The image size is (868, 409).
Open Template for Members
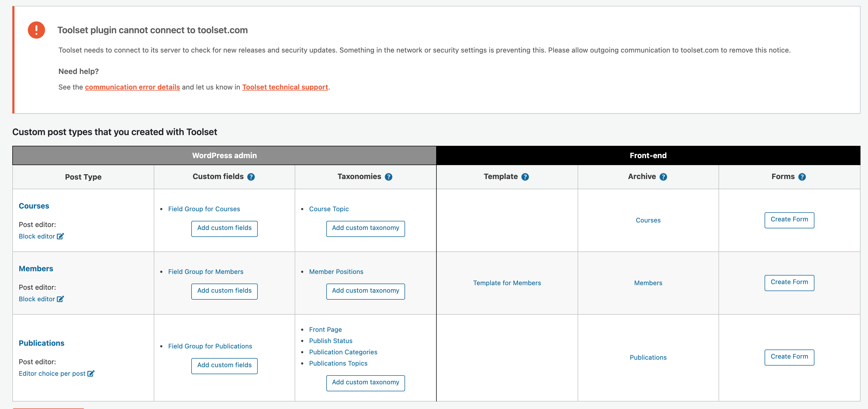[x=507, y=283]
